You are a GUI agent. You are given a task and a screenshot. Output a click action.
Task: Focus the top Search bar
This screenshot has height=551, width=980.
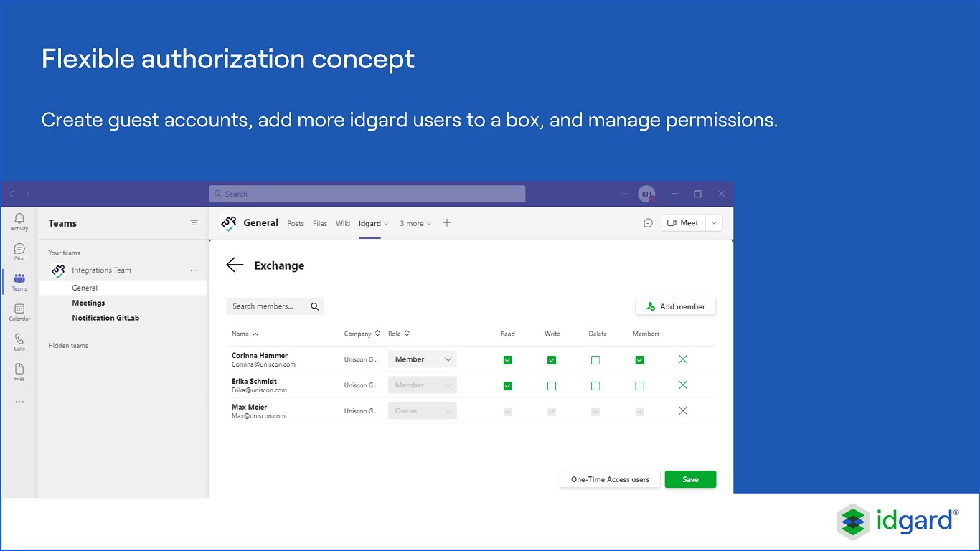click(367, 194)
